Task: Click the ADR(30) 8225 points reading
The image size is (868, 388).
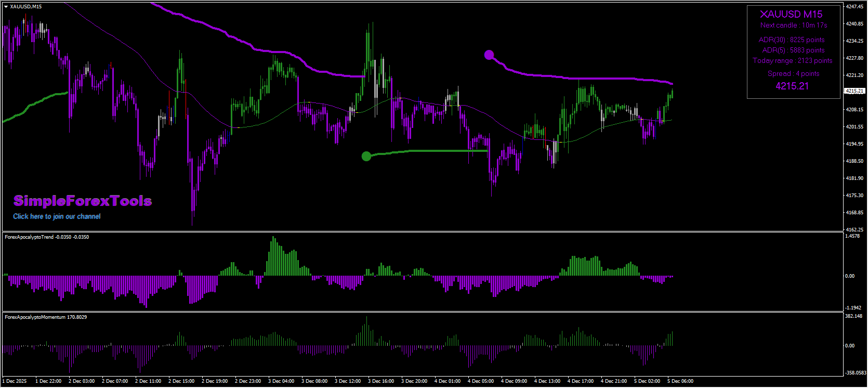Action: 792,40
